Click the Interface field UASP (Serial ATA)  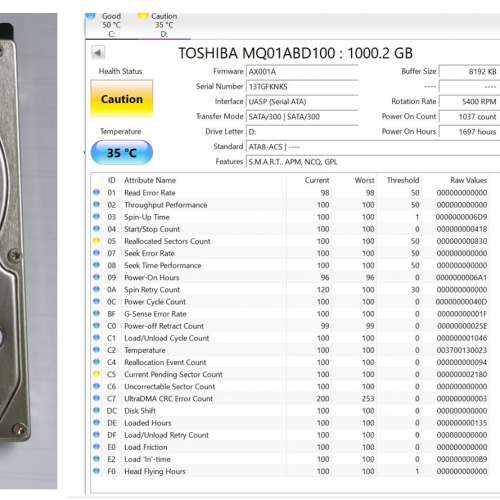click(302, 102)
